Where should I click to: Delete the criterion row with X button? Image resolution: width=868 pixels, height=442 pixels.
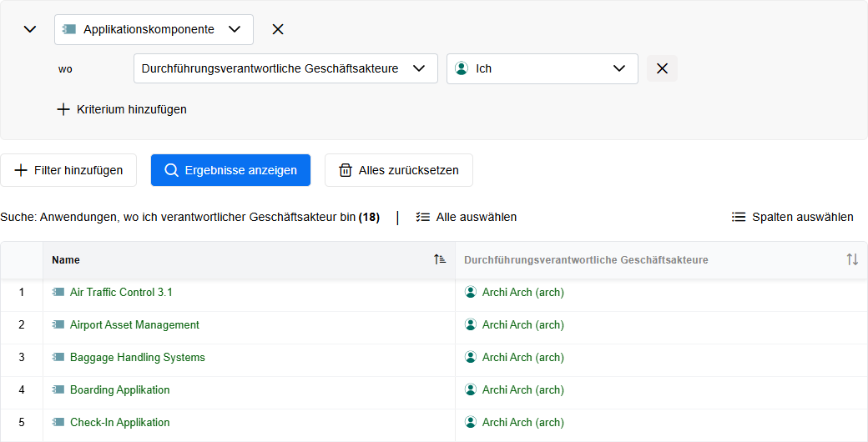(662, 68)
